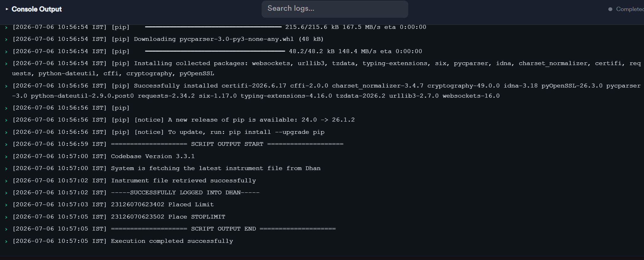Select the 'new release of pip' notice line

click(x=184, y=120)
